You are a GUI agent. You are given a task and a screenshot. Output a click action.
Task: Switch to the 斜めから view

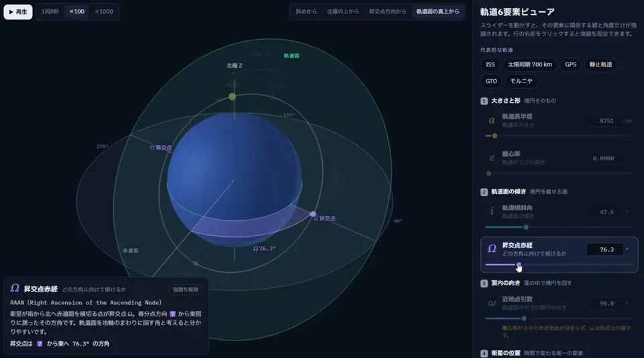[307, 11]
